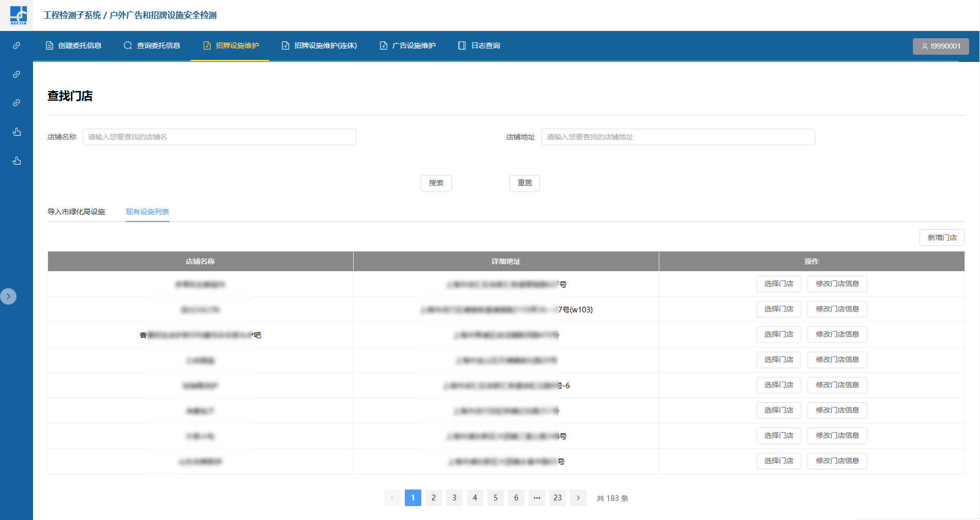
Task: Click the lower hand pointer sidebar icon
Action: [17, 161]
